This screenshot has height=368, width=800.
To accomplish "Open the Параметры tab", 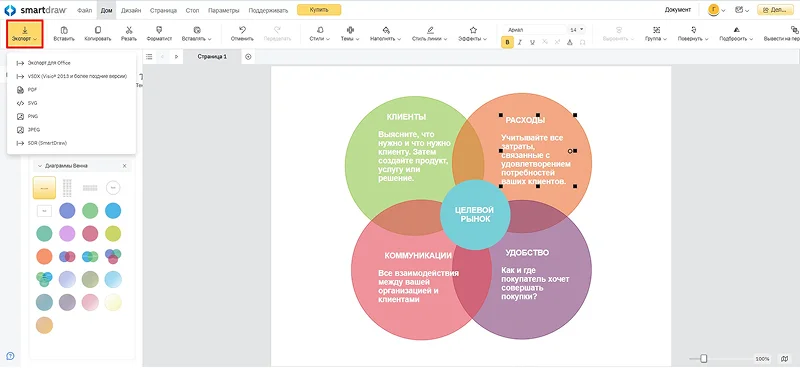I will 224,10.
